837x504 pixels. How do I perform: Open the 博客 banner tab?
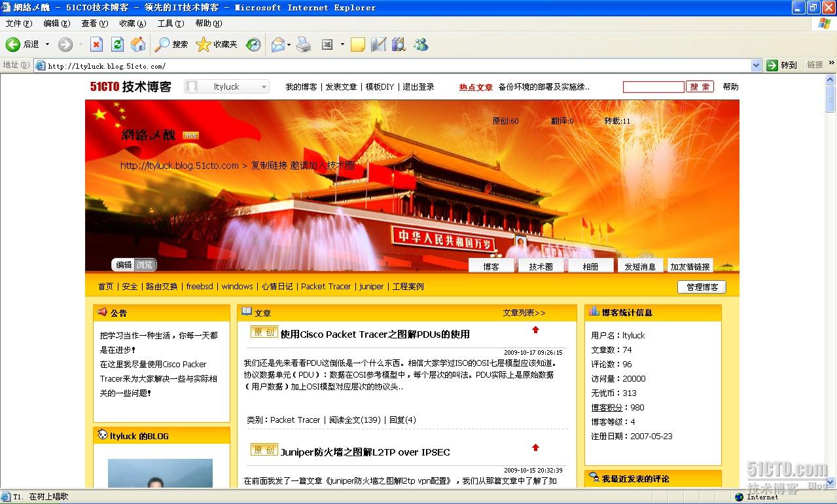tap(491, 266)
